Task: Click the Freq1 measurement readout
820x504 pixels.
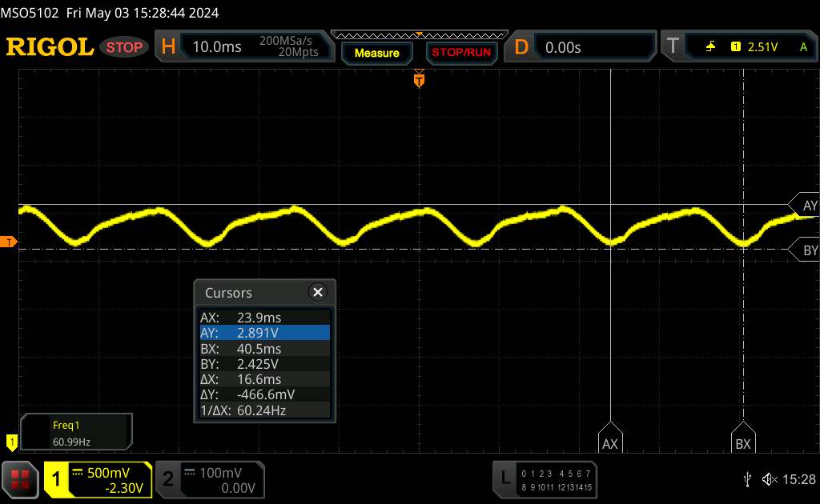Action: 76,432
